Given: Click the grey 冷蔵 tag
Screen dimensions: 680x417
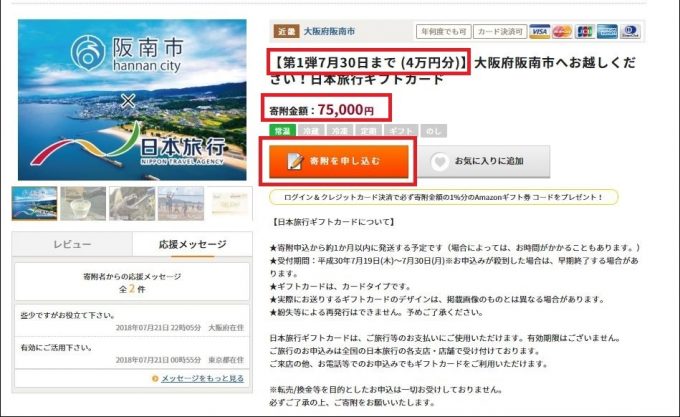Looking at the screenshot, I should [311, 130].
